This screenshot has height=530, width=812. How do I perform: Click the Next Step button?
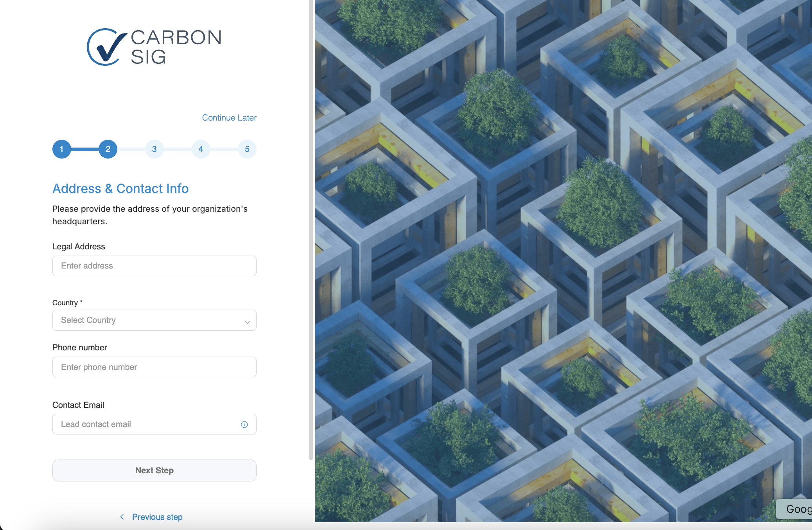pos(154,471)
